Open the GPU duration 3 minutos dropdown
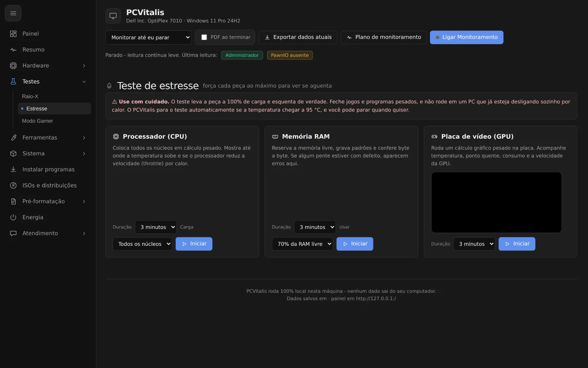This screenshot has height=368, width=588. [474, 244]
